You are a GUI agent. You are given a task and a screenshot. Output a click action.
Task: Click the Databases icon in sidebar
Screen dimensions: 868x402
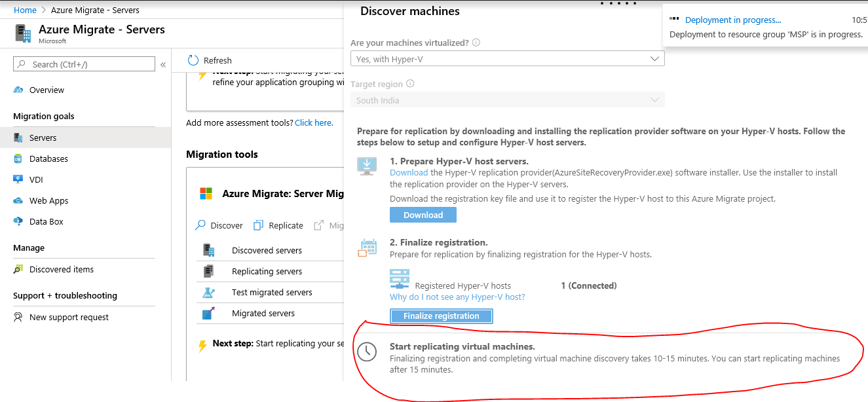(18, 159)
